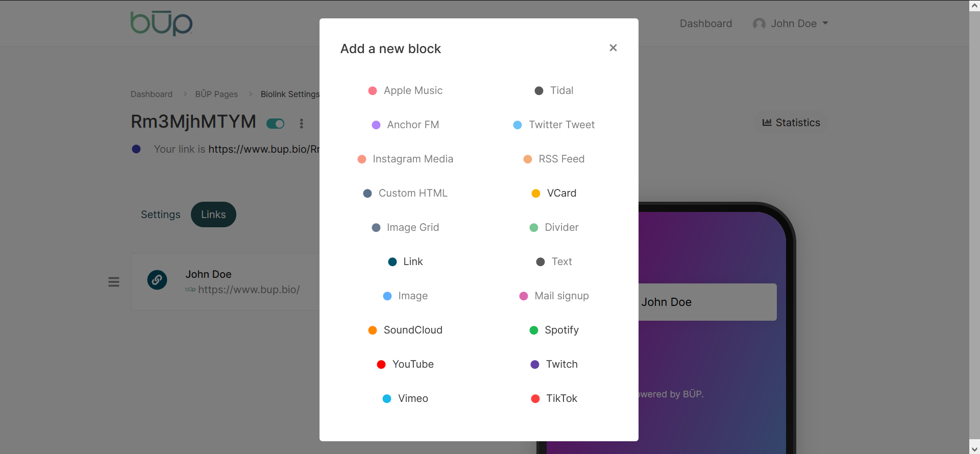Add an Image Grid block
The height and width of the screenshot is (454, 980).
click(x=405, y=227)
